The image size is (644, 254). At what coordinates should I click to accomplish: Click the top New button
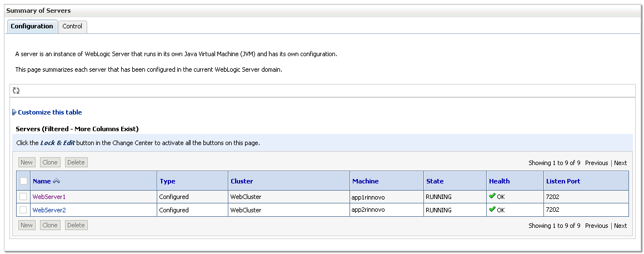(x=27, y=162)
